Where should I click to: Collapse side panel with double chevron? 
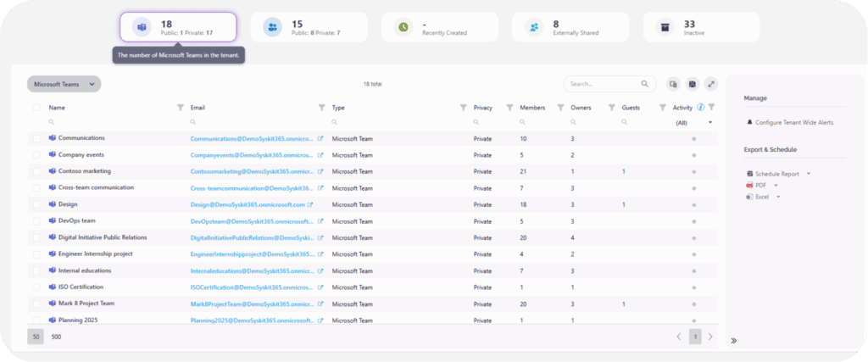(x=734, y=341)
